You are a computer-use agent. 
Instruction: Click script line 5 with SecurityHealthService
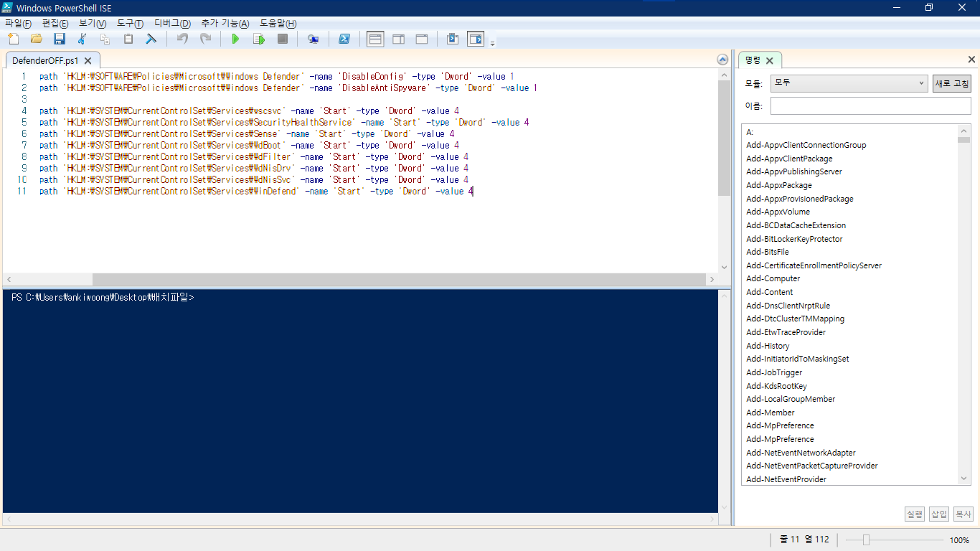pyautogui.click(x=284, y=123)
